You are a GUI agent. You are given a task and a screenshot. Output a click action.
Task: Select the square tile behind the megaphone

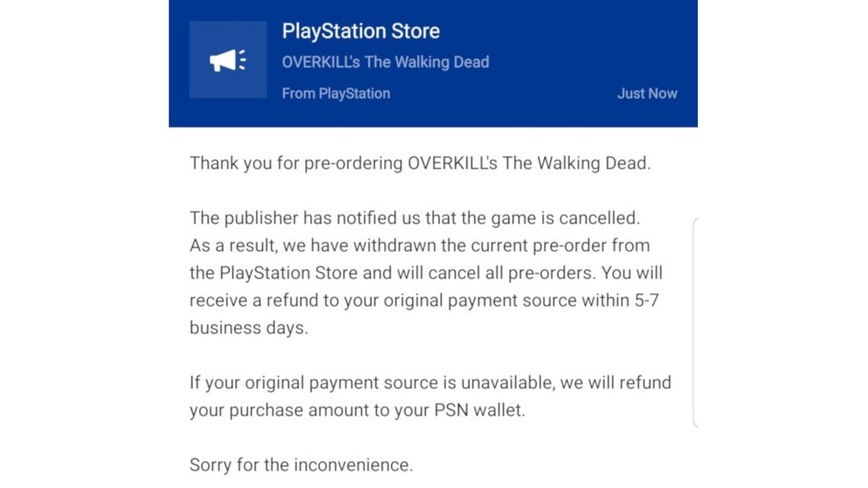click(x=228, y=60)
